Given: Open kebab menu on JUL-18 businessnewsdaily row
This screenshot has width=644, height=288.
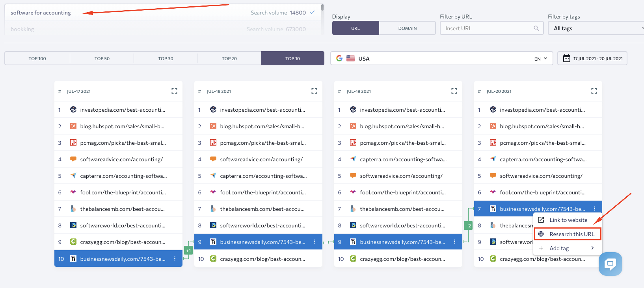Looking at the screenshot, I should [x=315, y=242].
